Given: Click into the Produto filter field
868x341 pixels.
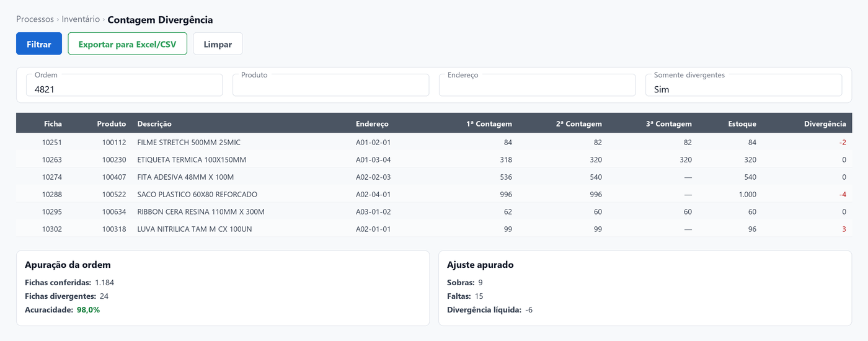Looking at the screenshot, I should tap(330, 85).
